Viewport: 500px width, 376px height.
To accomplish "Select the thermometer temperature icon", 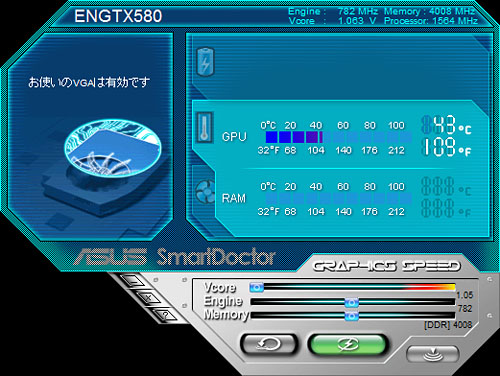I will 204,127.
